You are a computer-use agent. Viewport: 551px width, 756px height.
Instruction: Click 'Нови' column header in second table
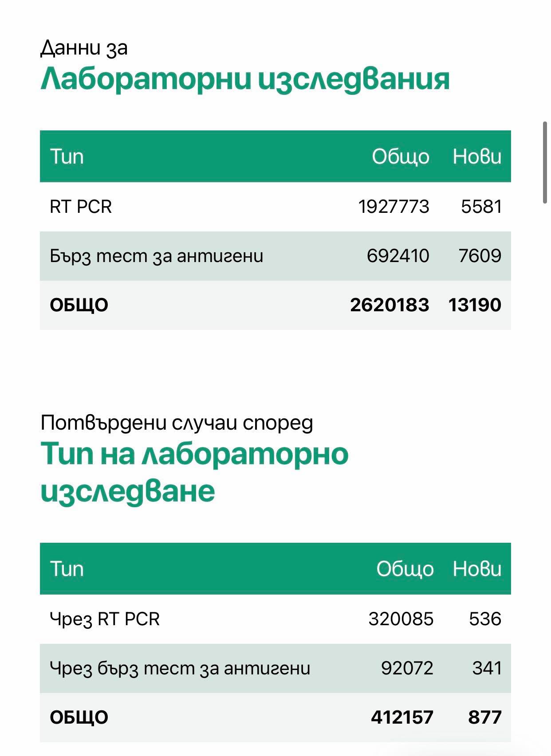click(x=477, y=569)
